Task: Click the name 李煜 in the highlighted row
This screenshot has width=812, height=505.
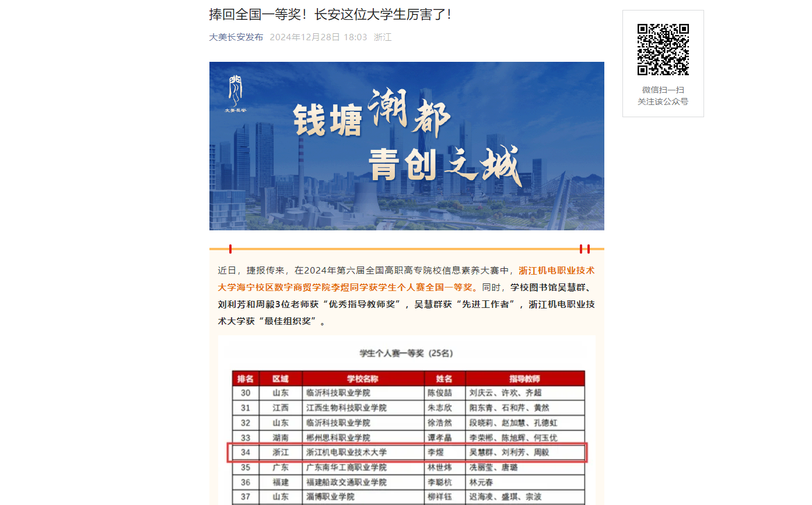Action: (x=436, y=453)
